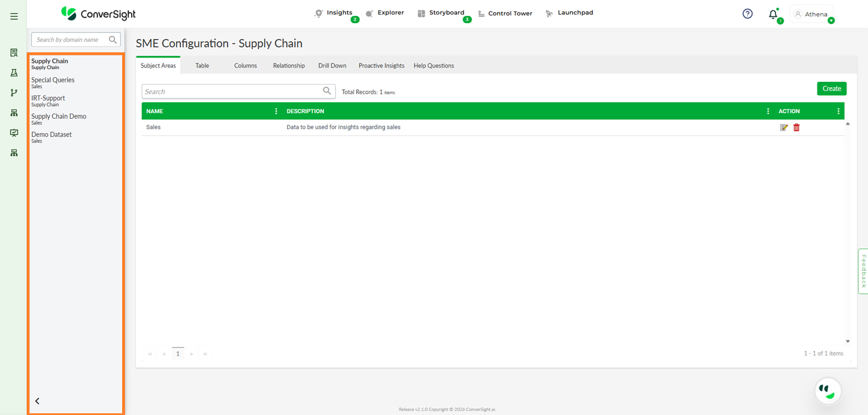Open the chatbot assistant floating icon

pyautogui.click(x=828, y=391)
